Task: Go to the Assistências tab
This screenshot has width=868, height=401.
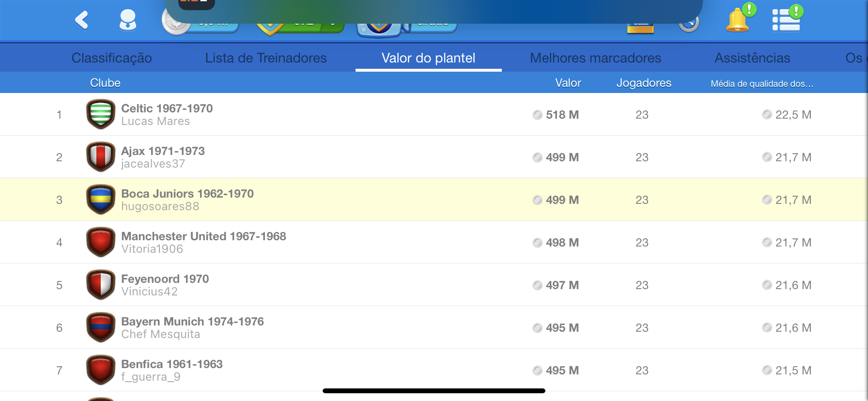Action: click(x=752, y=58)
